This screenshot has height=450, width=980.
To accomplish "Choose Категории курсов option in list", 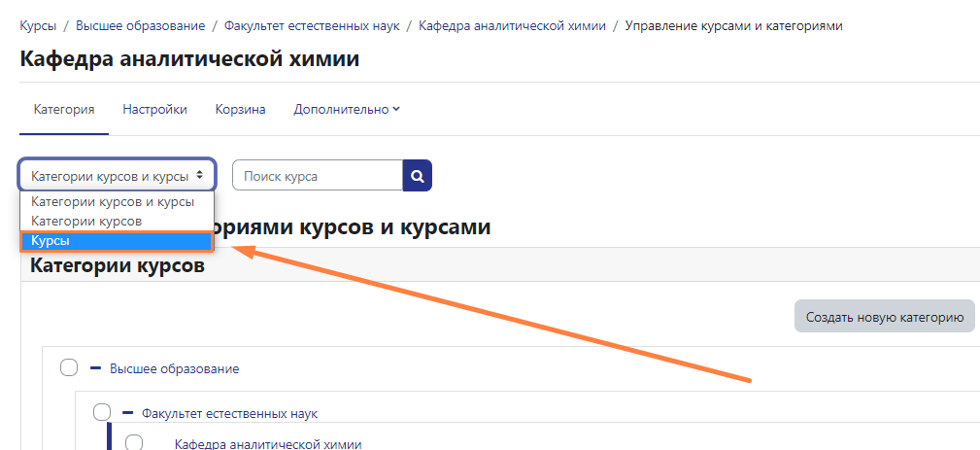I will pyautogui.click(x=86, y=221).
